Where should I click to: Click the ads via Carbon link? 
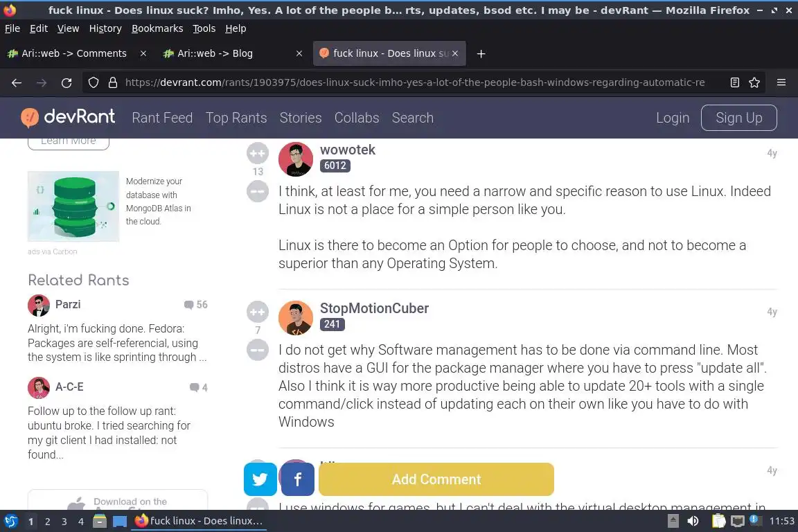point(53,251)
